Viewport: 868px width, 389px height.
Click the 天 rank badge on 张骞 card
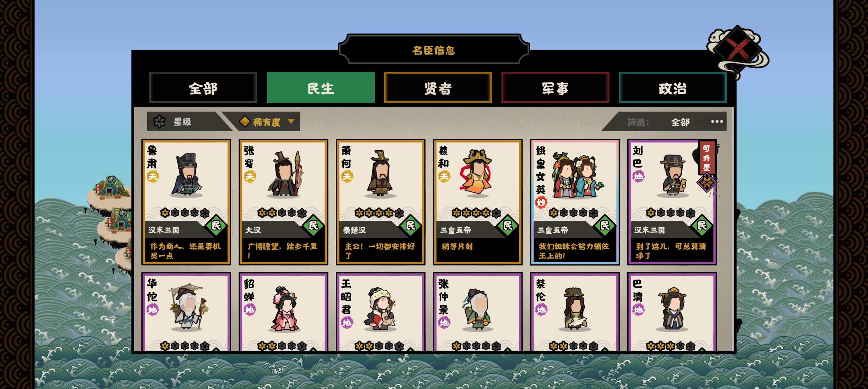[x=250, y=176]
